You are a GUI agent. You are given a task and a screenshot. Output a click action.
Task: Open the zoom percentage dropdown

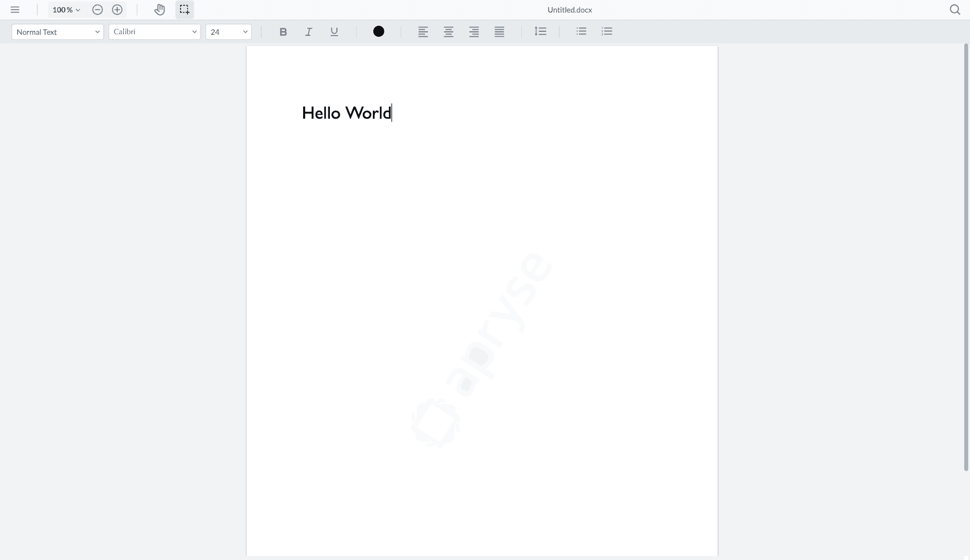[65, 10]
